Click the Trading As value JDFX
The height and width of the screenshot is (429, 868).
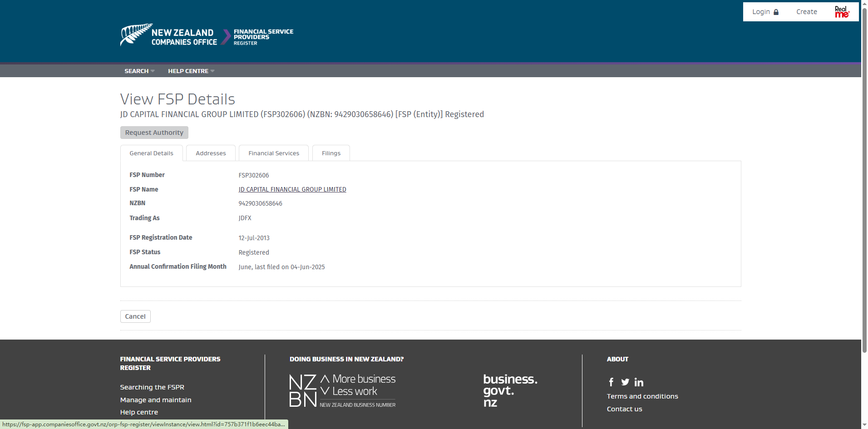tap(245, 218)
